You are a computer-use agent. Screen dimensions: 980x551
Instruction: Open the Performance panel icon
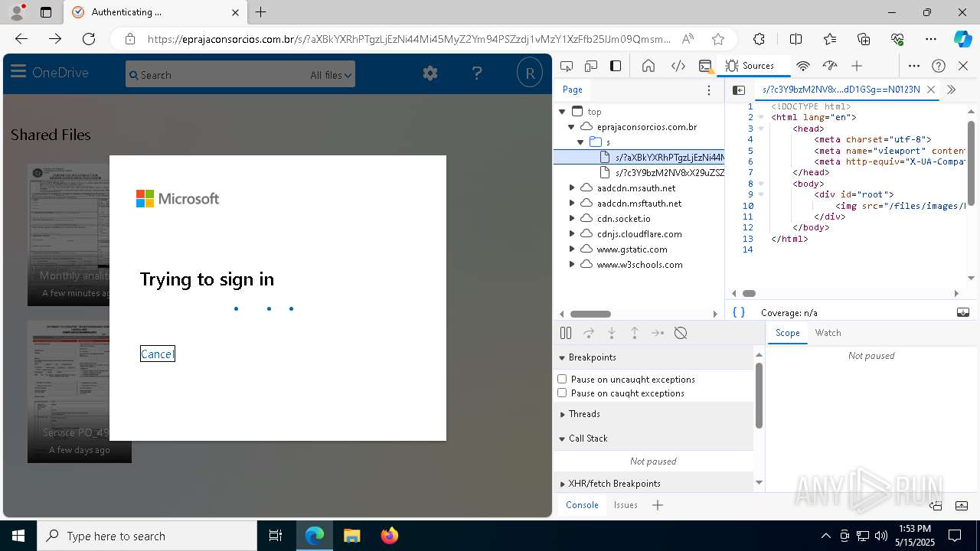830,66
